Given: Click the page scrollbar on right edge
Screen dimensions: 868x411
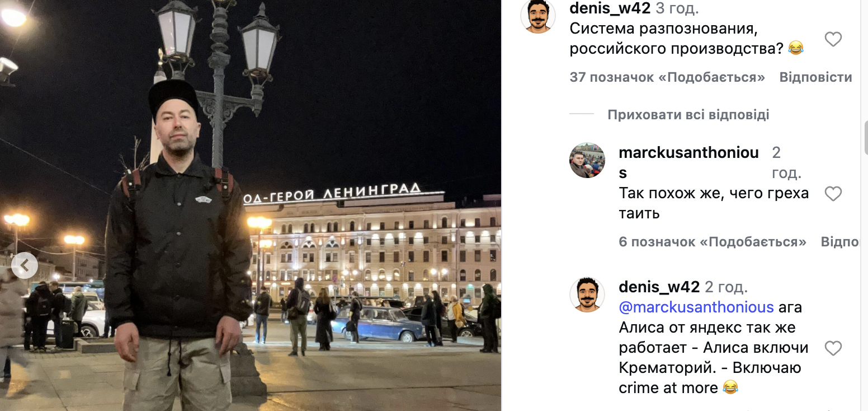Looking at the screenshot, I should (865, 137).
